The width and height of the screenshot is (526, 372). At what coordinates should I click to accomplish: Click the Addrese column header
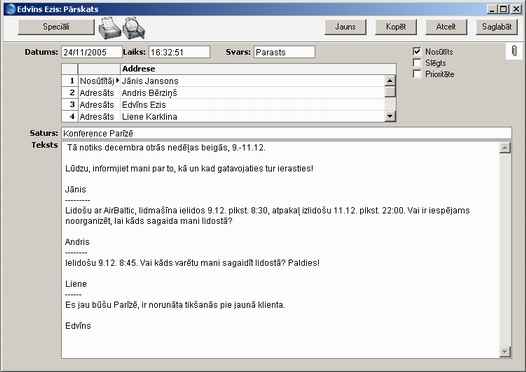(258, 69)
